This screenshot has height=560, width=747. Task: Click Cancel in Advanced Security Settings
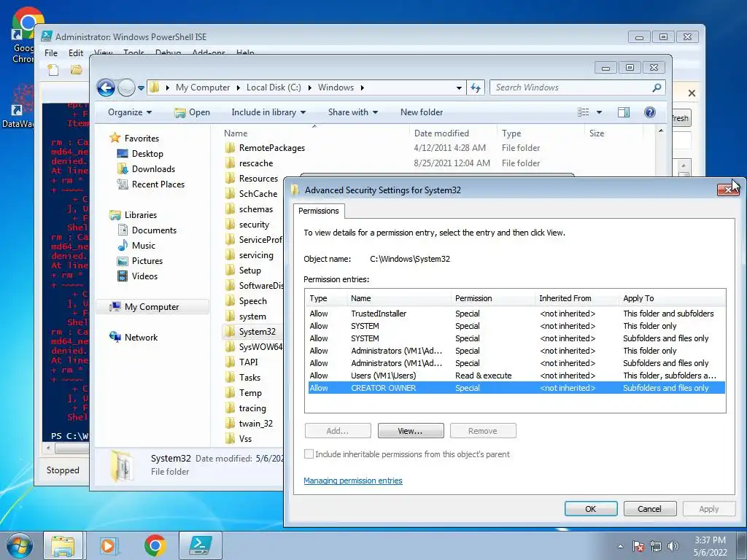(x=649, y=508)
